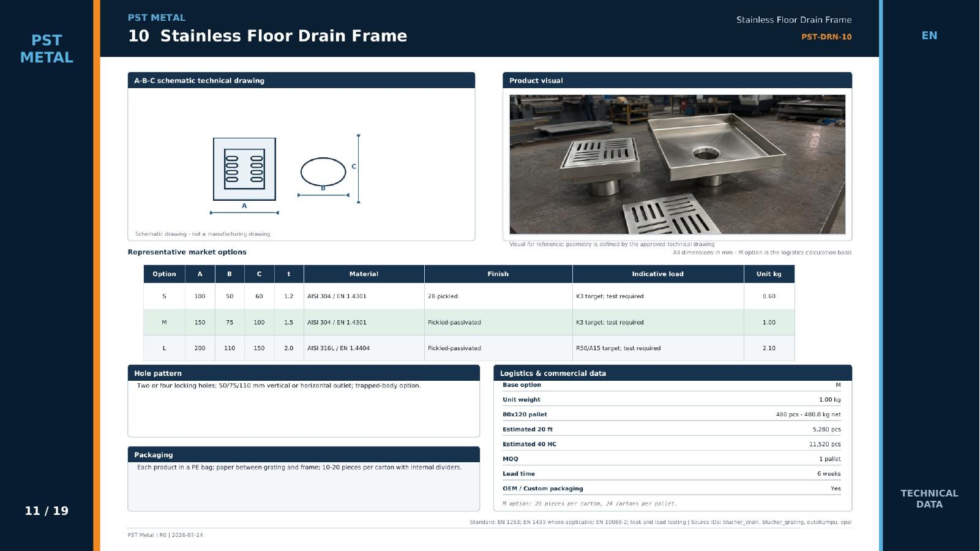980x551 pixels.
Task: Click the Unit kg column header
Action: coord(769,274)
